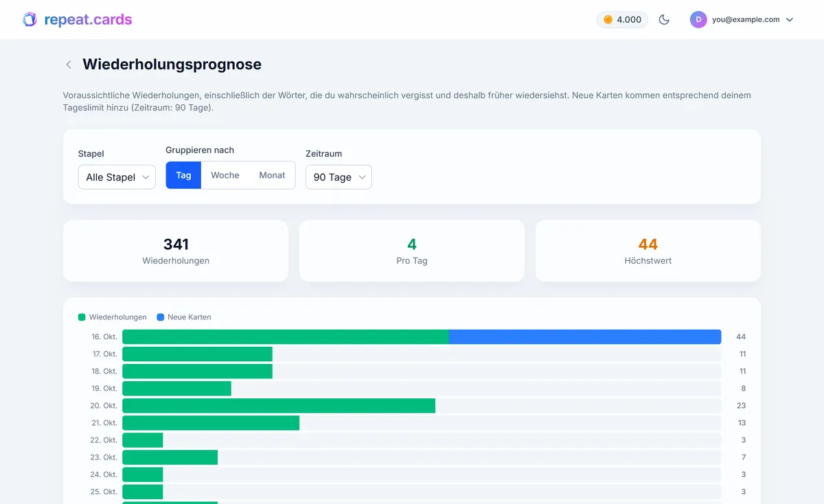824x504 pixels.
Task: Click the Gruppieren nach label
Action: coord(200,150)
